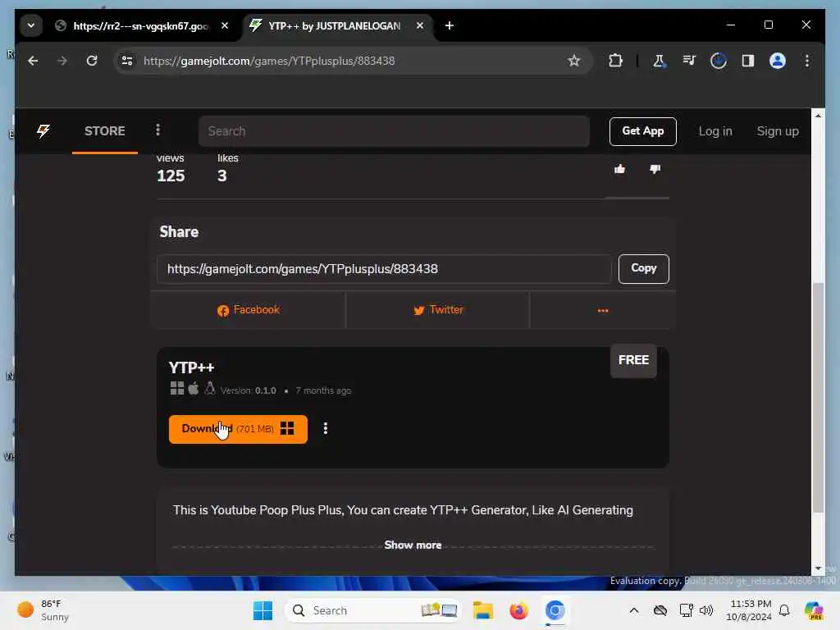Viewport: 840px width, 630px height.
Task: Open build options three-dot menu
Action: 325,428
